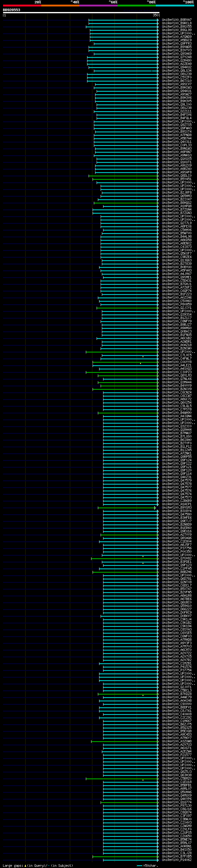Select hit label UniRef100_Q65HM3

[x=177, y=196]
